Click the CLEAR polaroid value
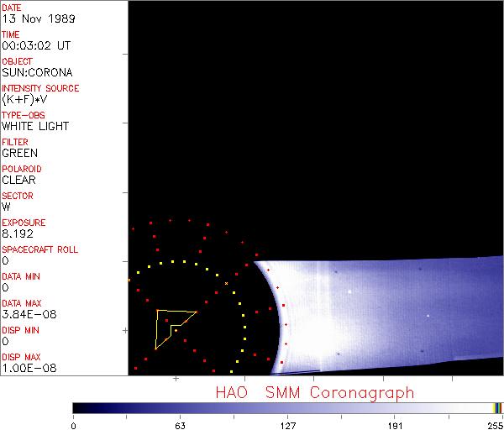504x430 pixels. coord(18,180)
